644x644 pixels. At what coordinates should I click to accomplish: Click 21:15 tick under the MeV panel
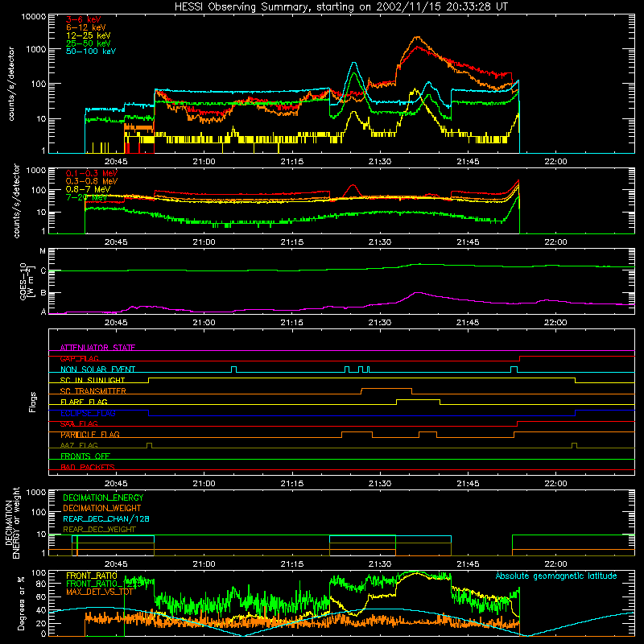292,242
